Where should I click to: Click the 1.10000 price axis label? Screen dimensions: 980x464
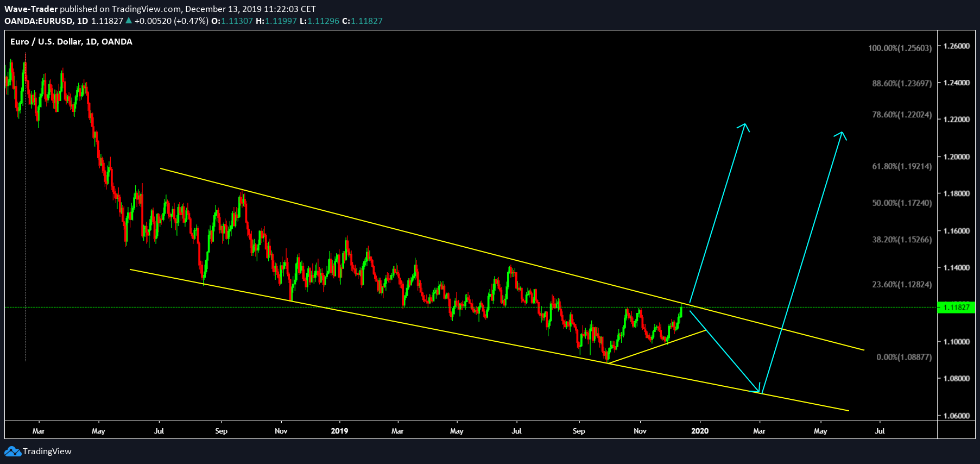[x=957, y=341]
